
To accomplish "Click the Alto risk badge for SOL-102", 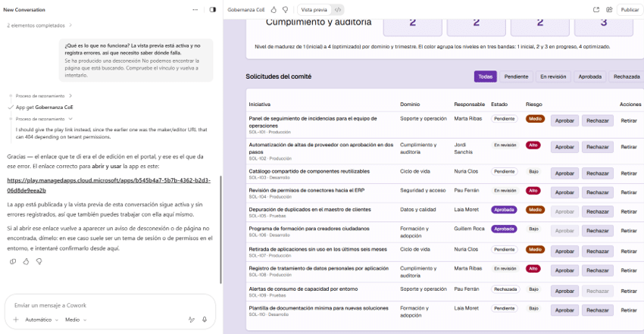I will click(x=533, y=145).
